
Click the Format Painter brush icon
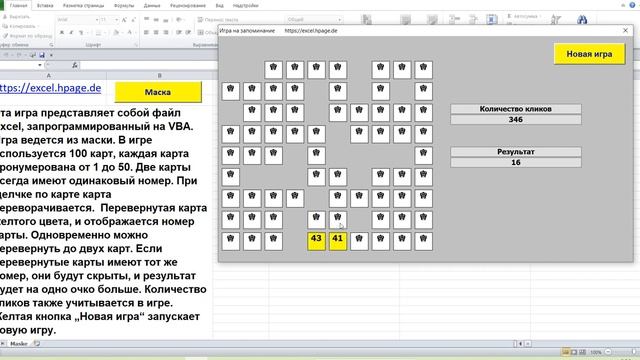click(x=5, y=36)
